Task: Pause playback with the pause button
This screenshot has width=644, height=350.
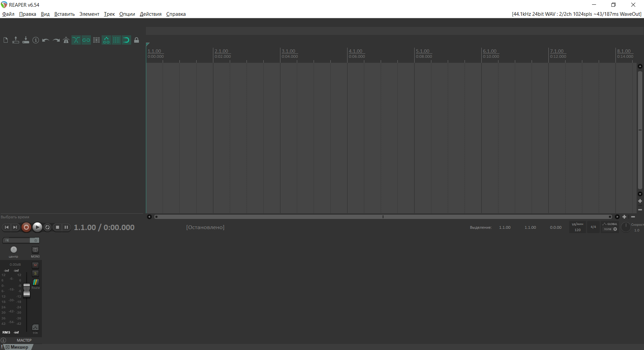Action: 66,227
